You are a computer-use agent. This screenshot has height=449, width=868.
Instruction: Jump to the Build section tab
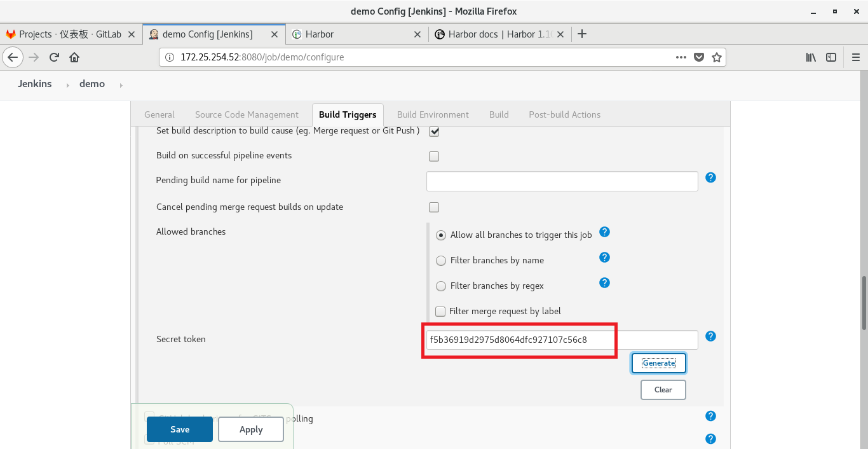499,114
